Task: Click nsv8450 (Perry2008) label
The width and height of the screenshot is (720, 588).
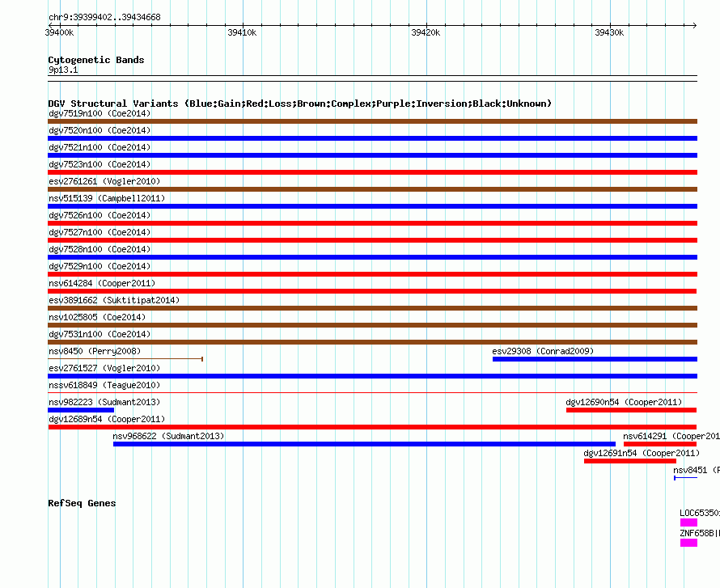Action: (95, 351)
